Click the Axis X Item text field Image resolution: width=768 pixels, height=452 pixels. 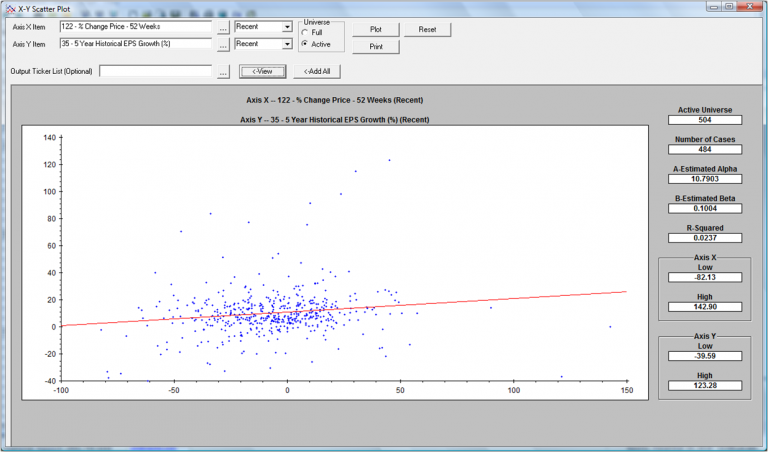coord(135,27)
